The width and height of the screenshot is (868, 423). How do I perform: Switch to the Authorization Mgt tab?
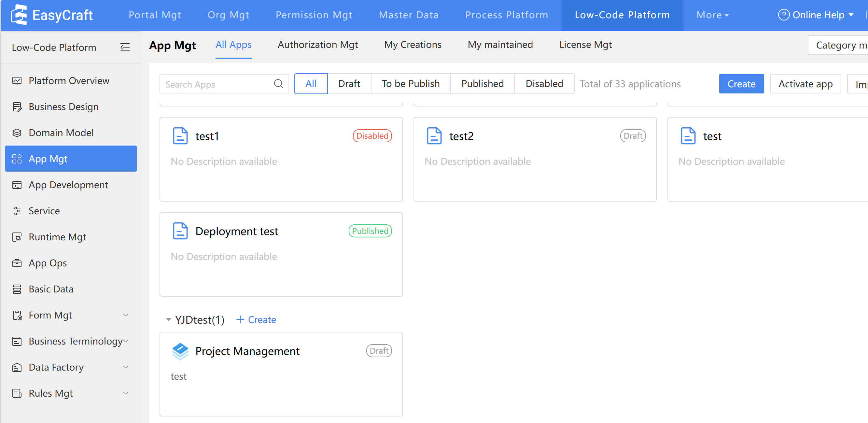click(317, 45)
